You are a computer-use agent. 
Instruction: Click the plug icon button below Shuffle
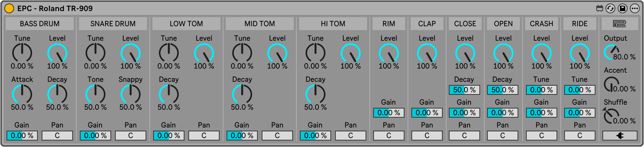pyautogui.click(x=620, y=136)
